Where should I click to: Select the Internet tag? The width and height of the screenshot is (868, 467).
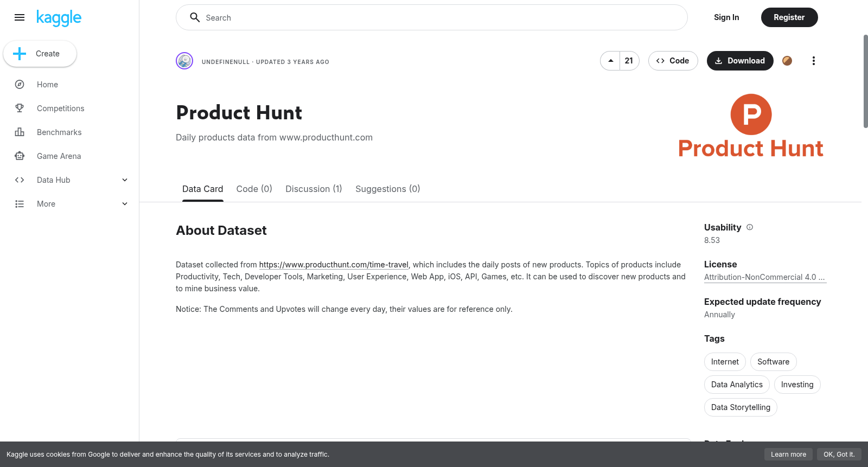(725, 362)
